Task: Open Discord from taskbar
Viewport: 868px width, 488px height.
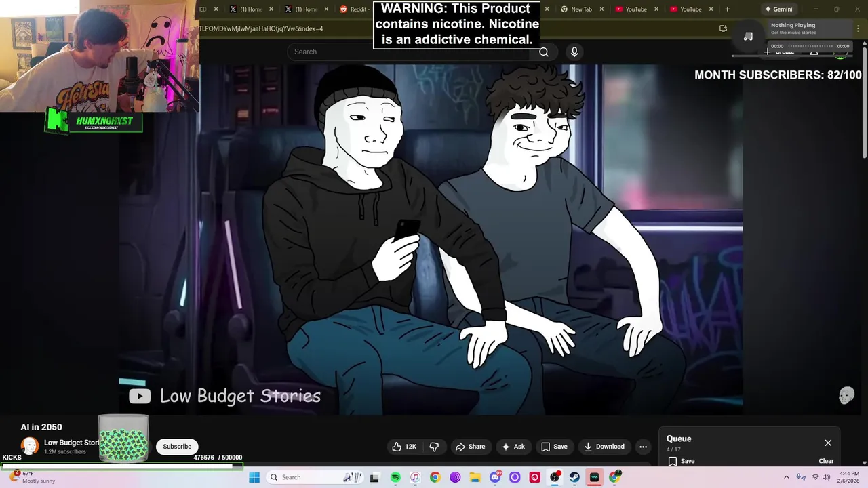Action: tap(495, 477)
